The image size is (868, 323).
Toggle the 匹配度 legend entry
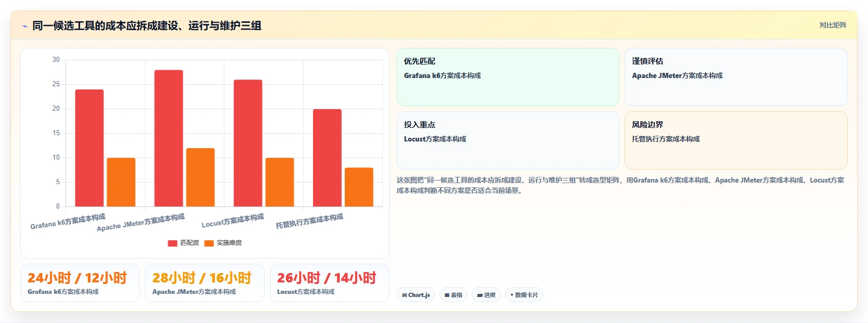(184, 243)
